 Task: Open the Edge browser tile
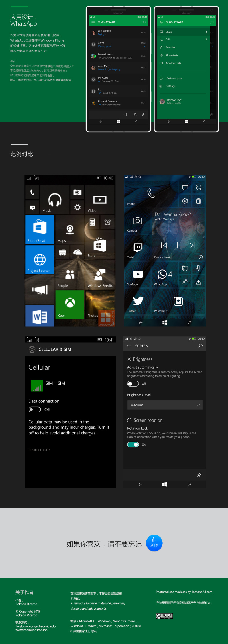198,187
